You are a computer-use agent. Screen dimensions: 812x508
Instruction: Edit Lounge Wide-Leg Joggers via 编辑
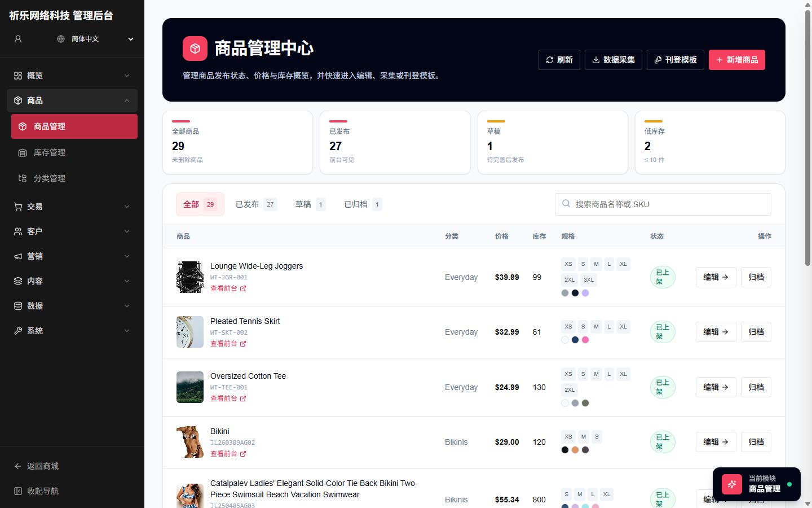[x=716, y=277]
